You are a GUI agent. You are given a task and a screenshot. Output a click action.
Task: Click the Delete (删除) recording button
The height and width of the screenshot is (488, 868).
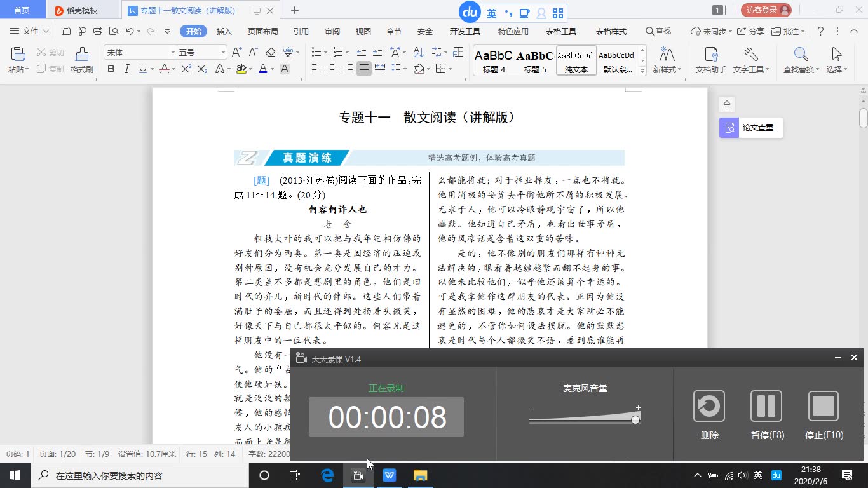coord(709,415)
